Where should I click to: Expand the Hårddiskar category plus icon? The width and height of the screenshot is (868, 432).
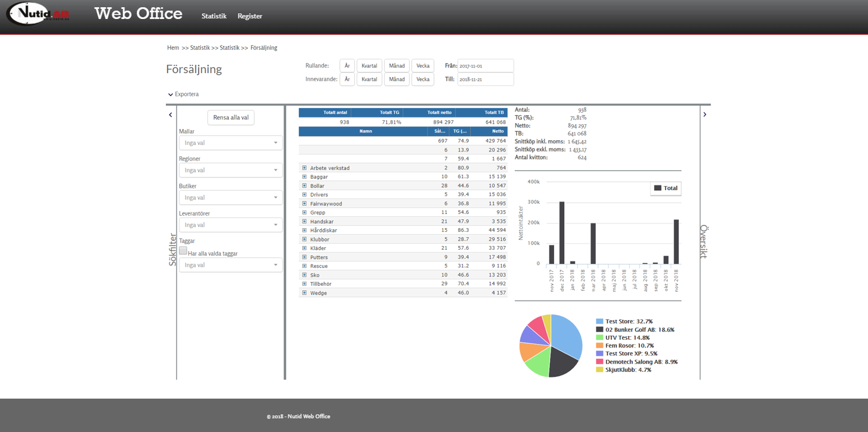pos(304,231)
